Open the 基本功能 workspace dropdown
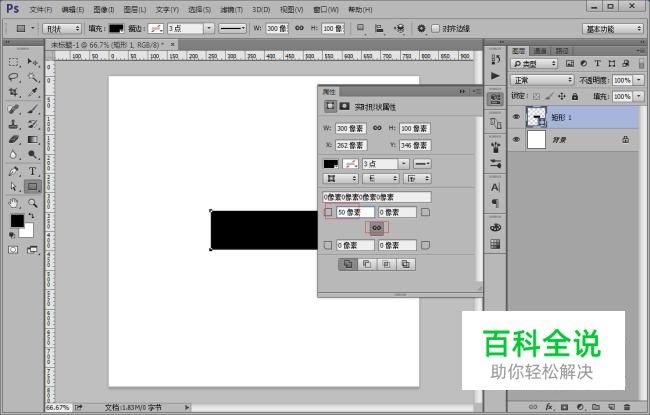The image size is (650, 415). click(x=613, y=29)
